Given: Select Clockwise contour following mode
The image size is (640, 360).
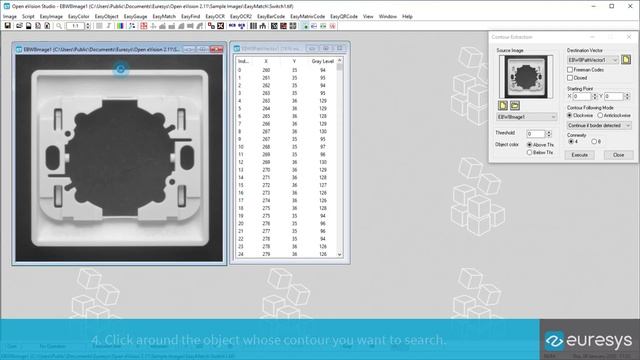Looking at the screenshot, I should pos(570,116).
